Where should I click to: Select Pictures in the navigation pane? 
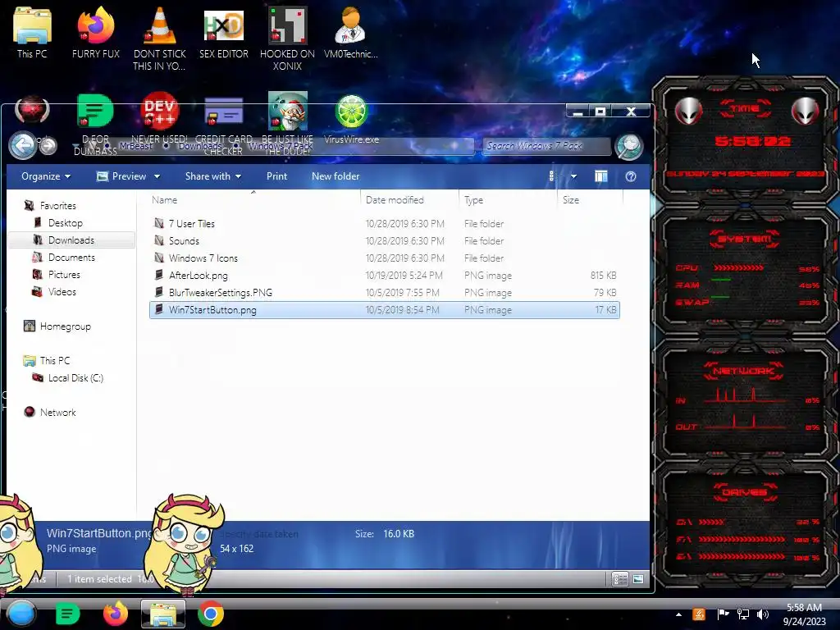click(64, 274)
